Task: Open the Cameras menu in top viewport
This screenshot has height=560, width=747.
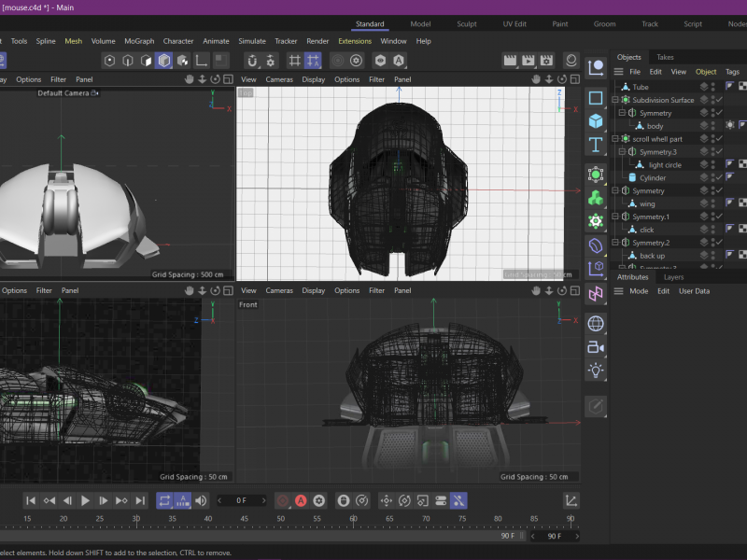Action: point(279,79)
